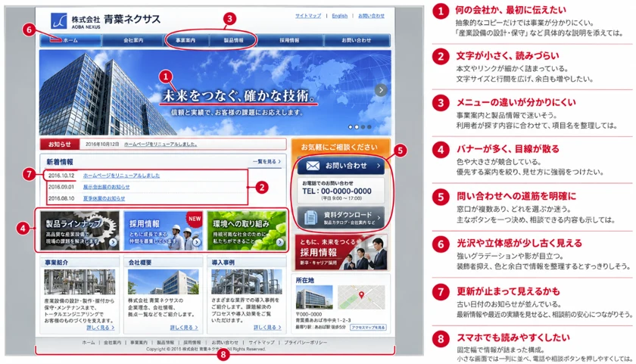
Task: Select fourth hero carousel dot
Action: (369, 127)
